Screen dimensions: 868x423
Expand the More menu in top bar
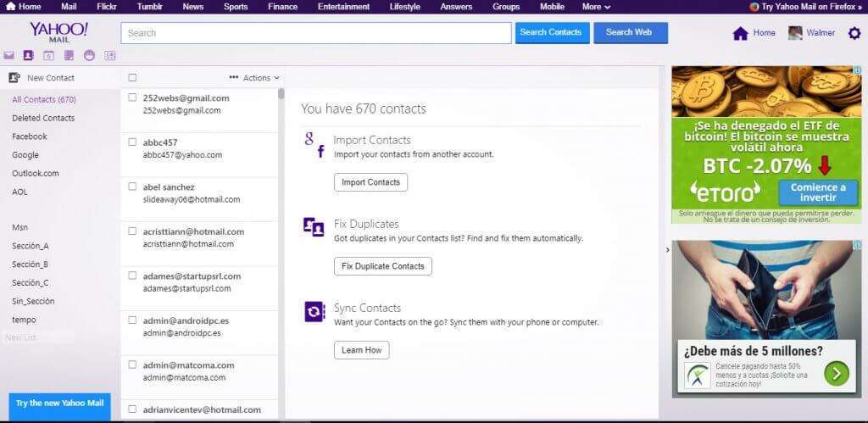[596, 7]
